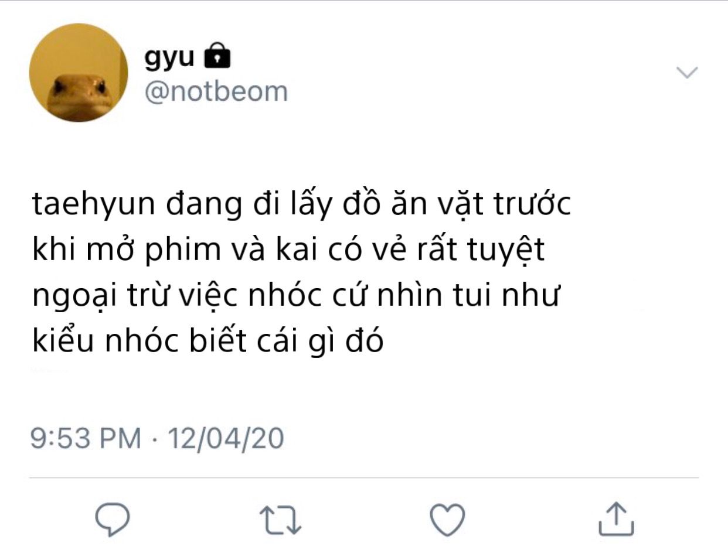Open the display name gyu
This screenshot has width=728, height=560.
pyautogui.click(x=169, y=58)
